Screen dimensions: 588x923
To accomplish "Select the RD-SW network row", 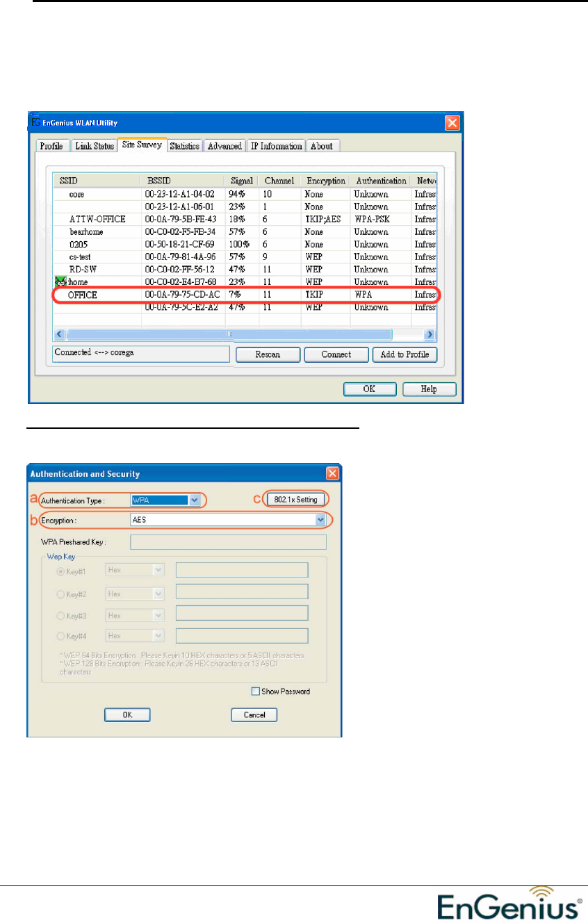I will (245, 269).
